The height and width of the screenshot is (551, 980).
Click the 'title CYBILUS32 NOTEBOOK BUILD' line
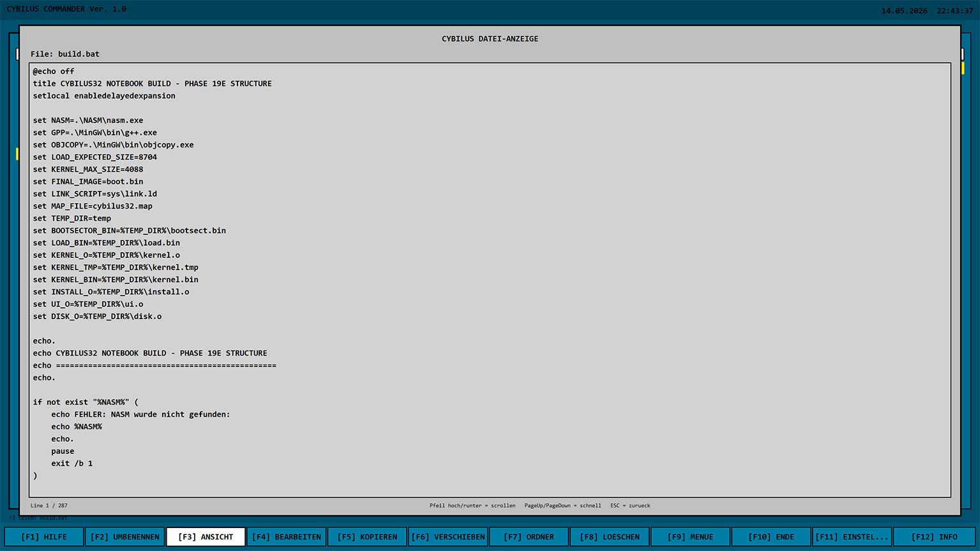coord(152,84)
